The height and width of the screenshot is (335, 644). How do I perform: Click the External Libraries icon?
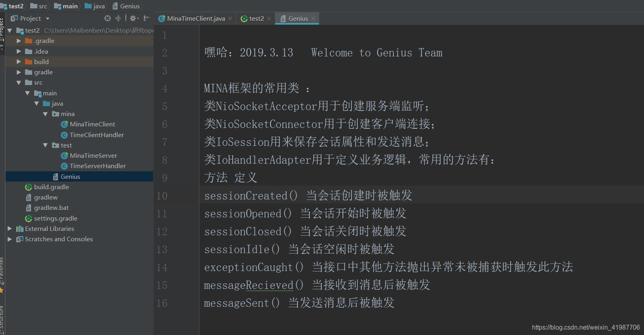(x=20, y=228)
